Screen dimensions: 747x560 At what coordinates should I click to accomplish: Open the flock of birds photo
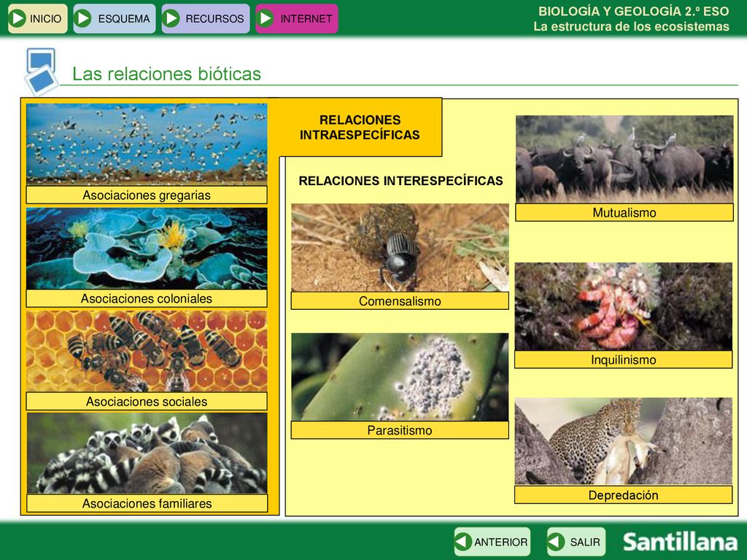click(147, 144)
